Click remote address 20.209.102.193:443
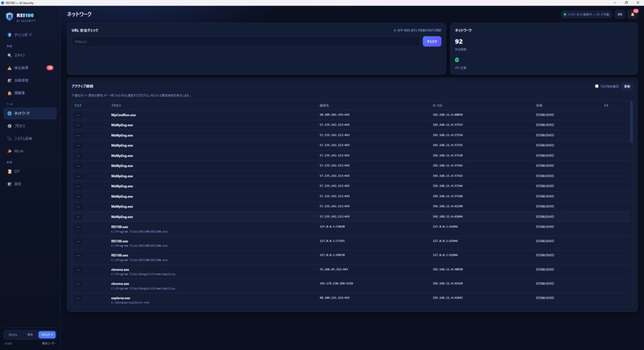Image resolution: width=644 pixels, height=350 pixels. (x=335, y=115)
